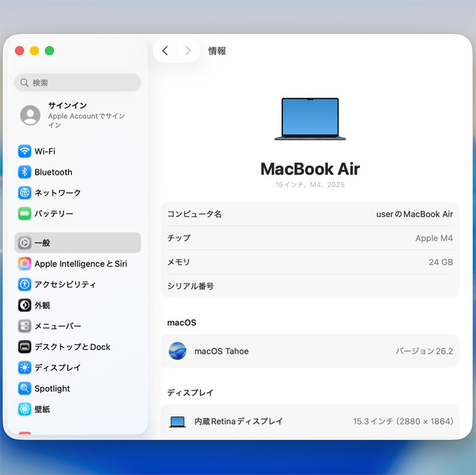Click the macOS Tahoe version row
This screenshot has height=475, width=476.
click(310, 351)
